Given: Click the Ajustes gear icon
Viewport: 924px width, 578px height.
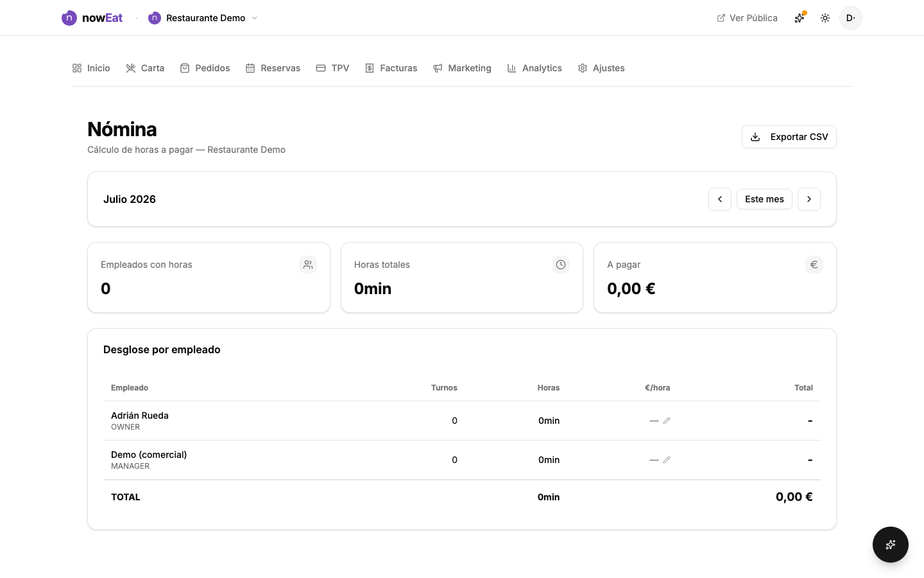Looking at the screenshot, I should (x=583, y=68).
